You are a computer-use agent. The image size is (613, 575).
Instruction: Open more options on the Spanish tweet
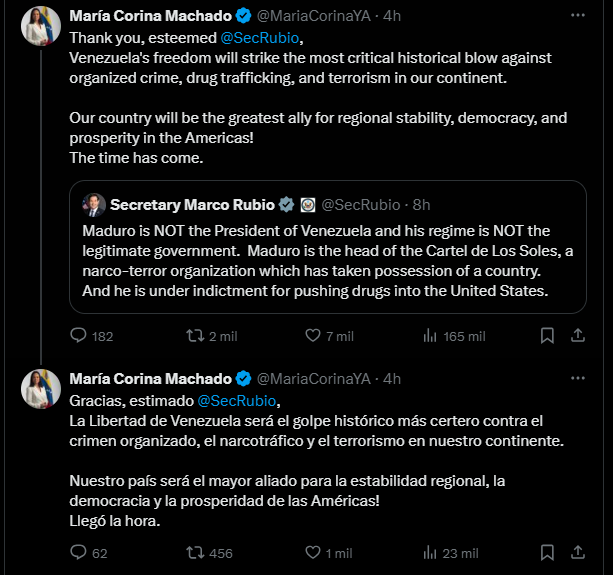click(x=578, y=378)
